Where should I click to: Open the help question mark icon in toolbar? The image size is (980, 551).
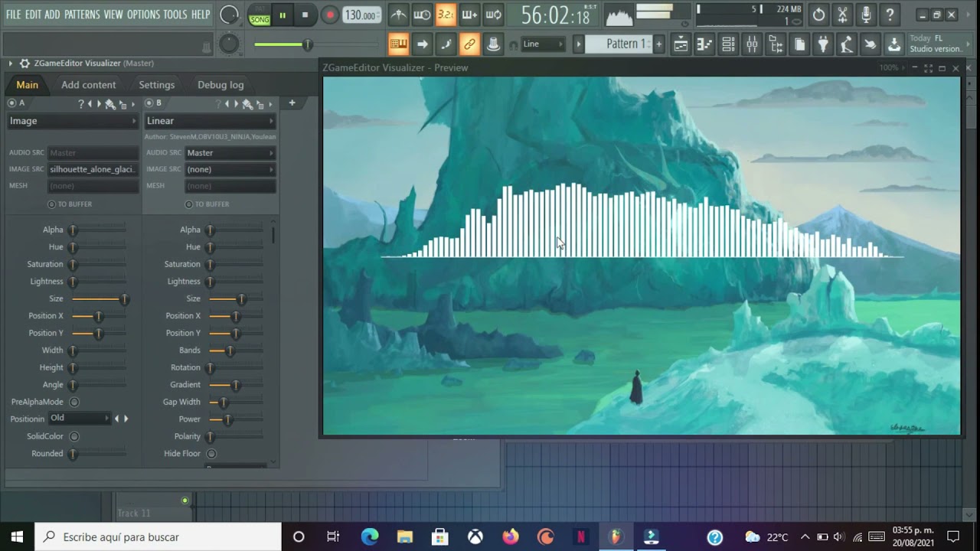coord(890,15)
